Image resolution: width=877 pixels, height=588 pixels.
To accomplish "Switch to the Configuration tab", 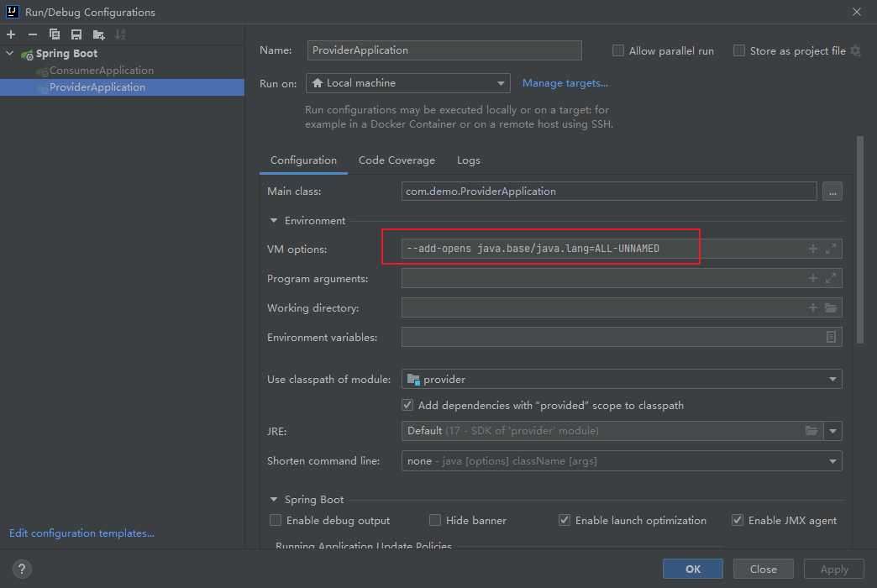I will (x=303, y=160).
